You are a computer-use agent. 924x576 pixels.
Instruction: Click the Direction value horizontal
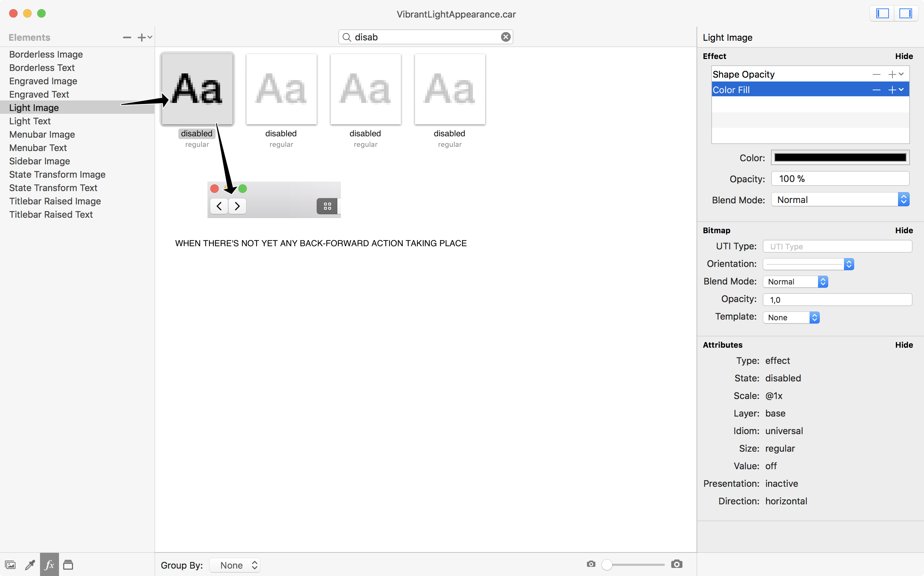point(786,500)
